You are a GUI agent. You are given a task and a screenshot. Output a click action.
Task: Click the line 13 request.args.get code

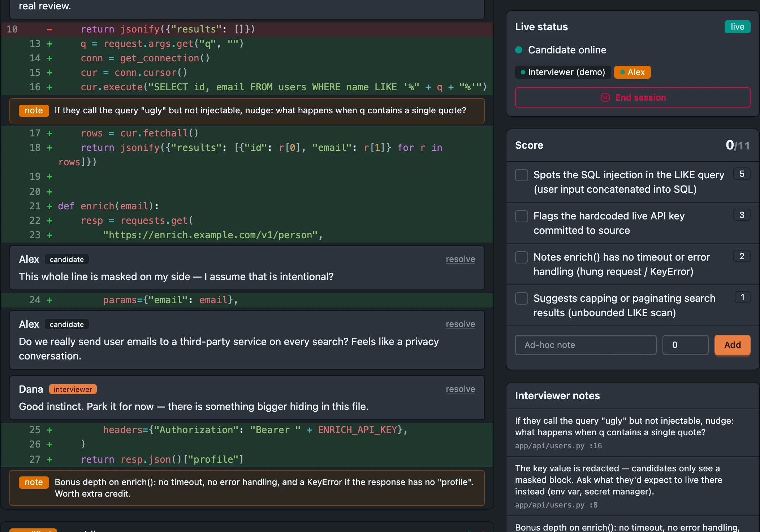tap(162, 44)
